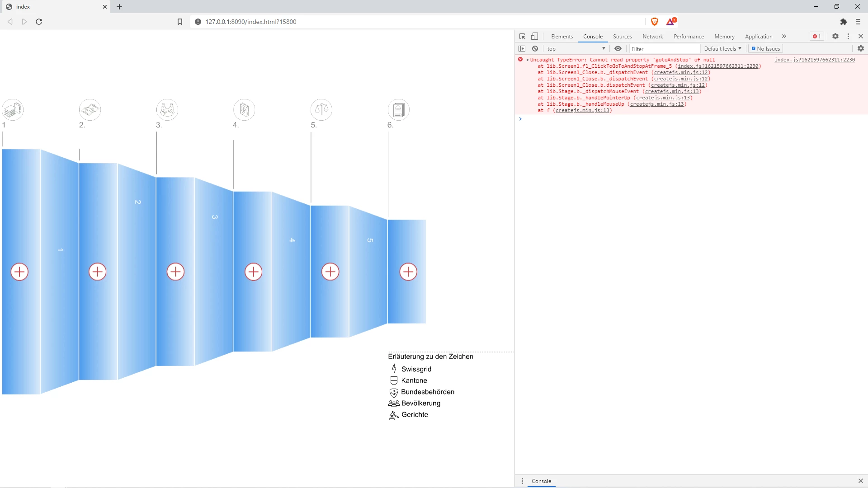Open the Elements tab

click(561, 37)
